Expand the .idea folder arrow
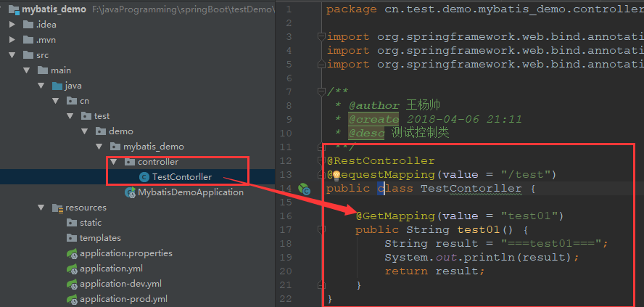 (x=12, y=25)
